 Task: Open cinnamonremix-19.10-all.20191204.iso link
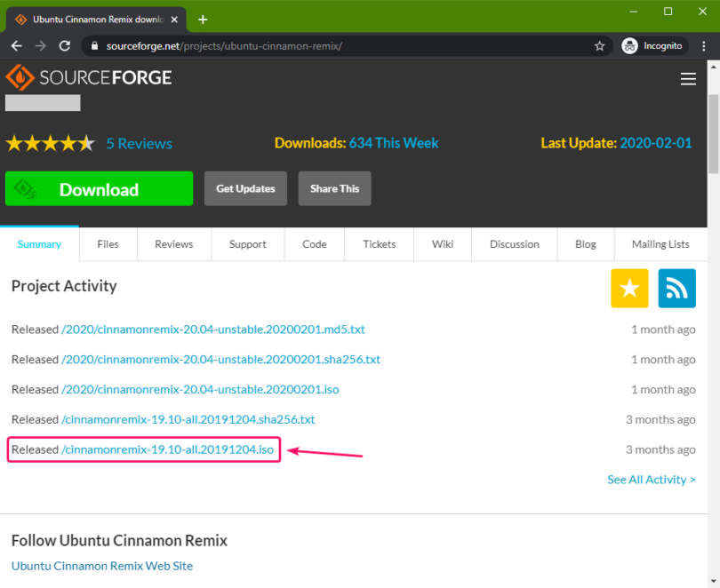coord(167,449)
